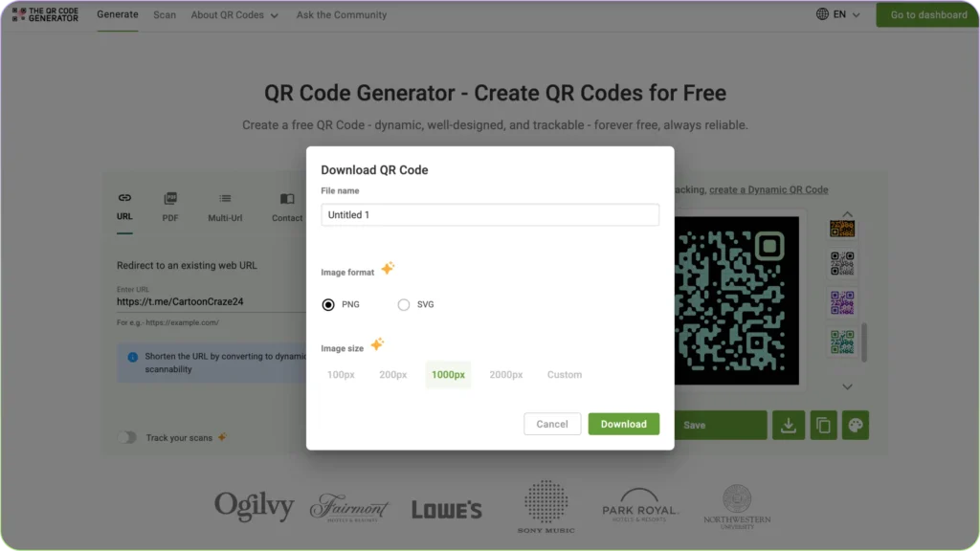Image resolution: width=980 pixels, height=551 pixels.
Task: Click the download icon next to Save
Action: [x=789, y=425]
